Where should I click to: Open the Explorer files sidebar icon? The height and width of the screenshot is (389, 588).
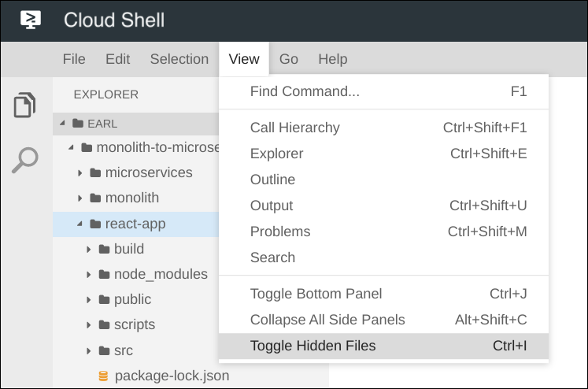click(24, 105)
